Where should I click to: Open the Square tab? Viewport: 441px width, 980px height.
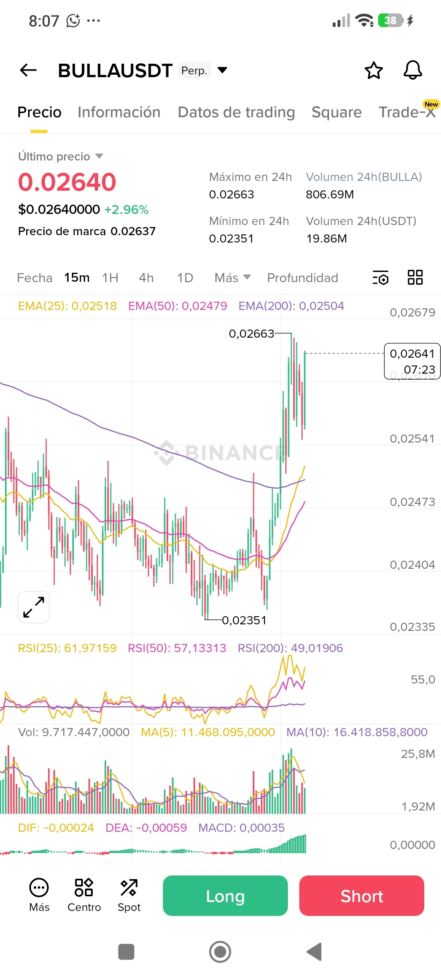tap(336, 112)
